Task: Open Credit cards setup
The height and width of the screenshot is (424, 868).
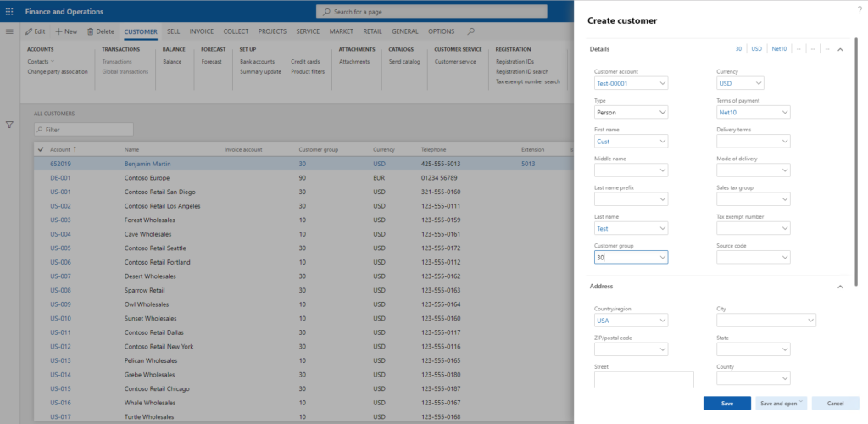Action: (305, 61)
